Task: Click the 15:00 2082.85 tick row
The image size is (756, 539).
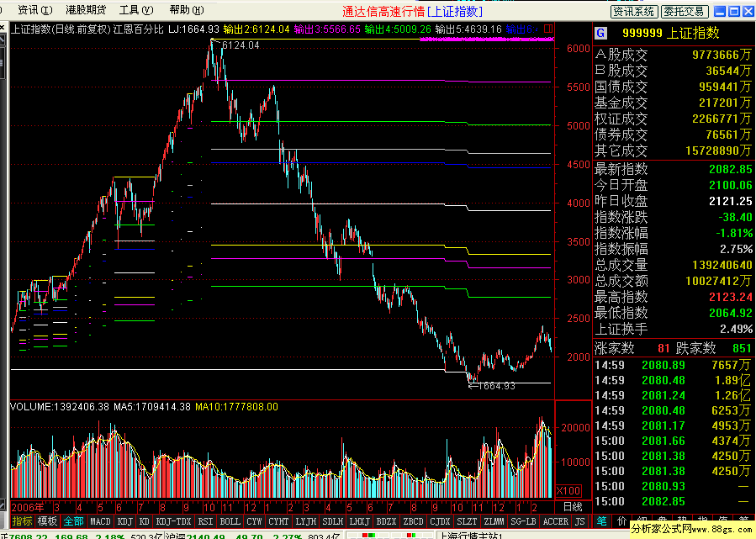Action: (x=673, y=501)
